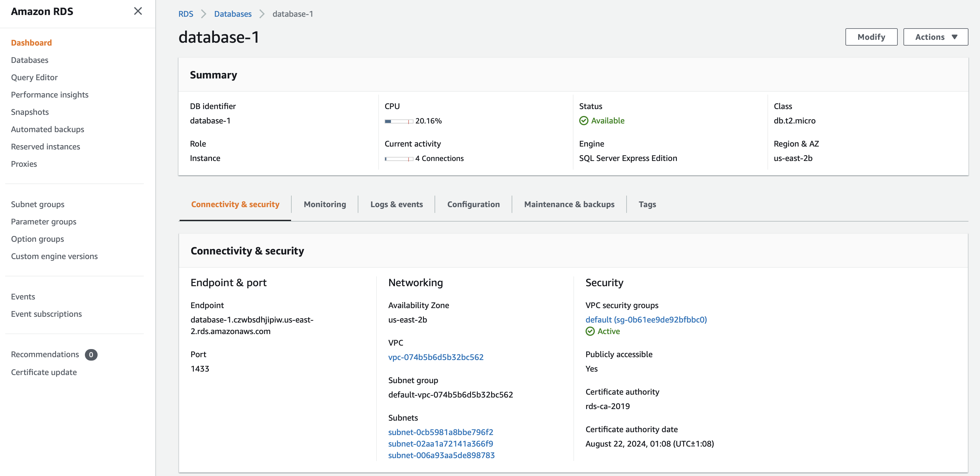
Task: Open the Logs & events tab
Action: (x=396, y=204)
